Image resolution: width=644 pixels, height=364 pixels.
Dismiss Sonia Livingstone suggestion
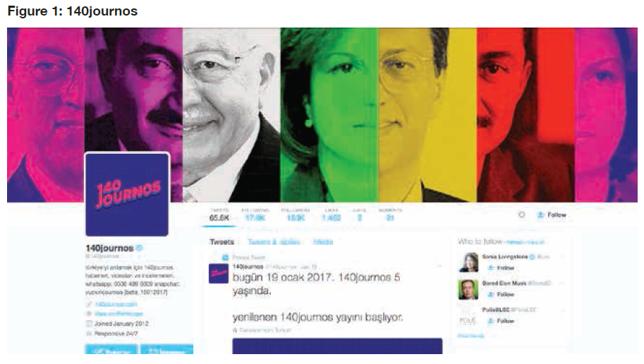pos(563,257)
